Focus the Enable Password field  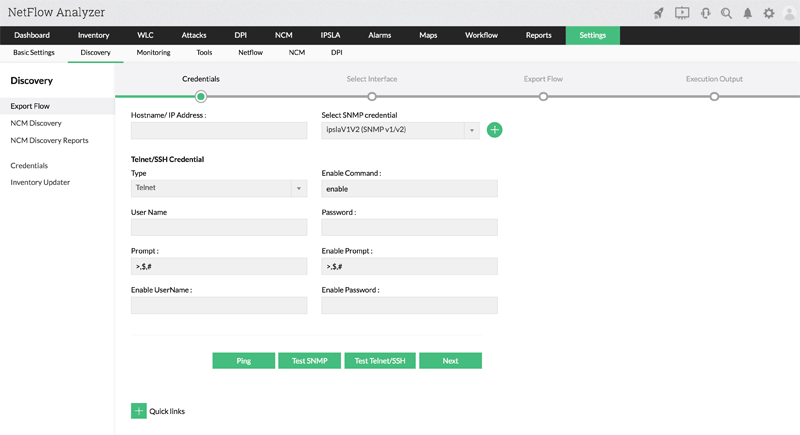[x=409, y=305]
